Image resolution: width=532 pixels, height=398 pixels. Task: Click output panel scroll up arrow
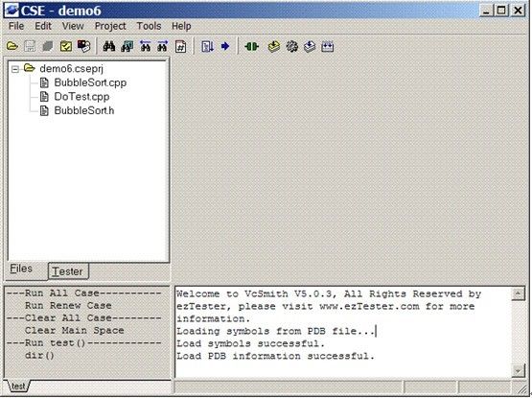point(518,294)
